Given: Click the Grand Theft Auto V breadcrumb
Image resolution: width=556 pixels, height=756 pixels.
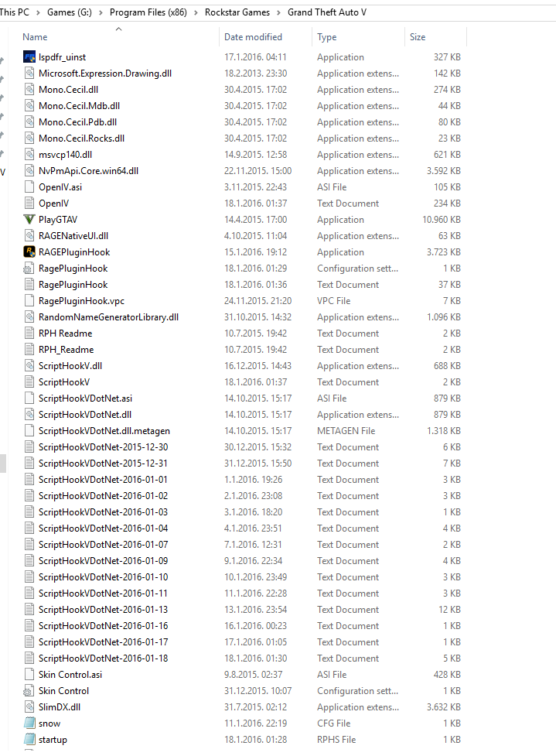Looking at the screenshot, I should point(327,12).
